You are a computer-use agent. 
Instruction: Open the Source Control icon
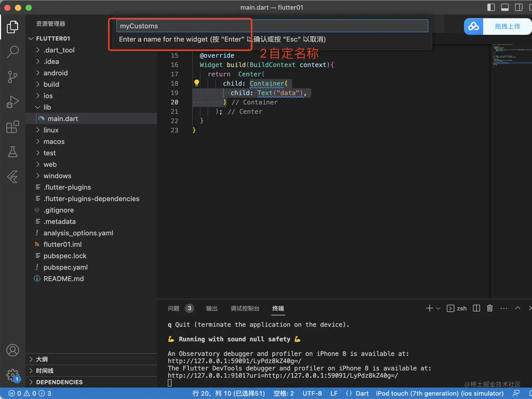pyautogui.click(x=13, y=77)
